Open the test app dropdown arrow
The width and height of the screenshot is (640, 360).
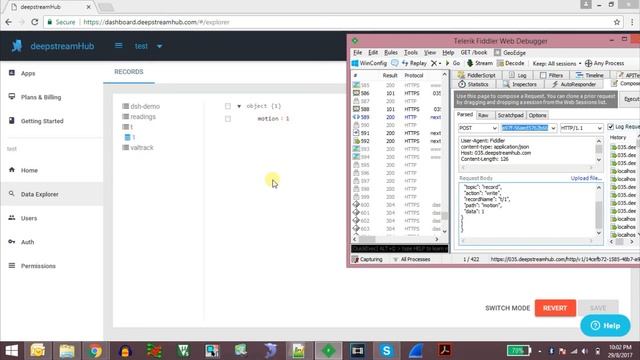click(160, 46)
